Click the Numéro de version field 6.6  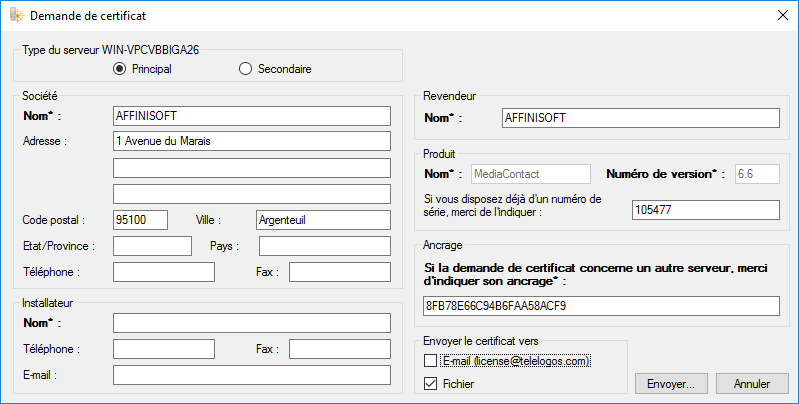tap(757, 174)
